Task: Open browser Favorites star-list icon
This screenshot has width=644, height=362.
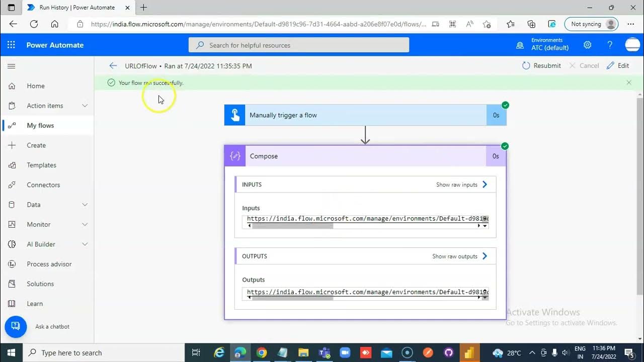Action: (511, 24)
